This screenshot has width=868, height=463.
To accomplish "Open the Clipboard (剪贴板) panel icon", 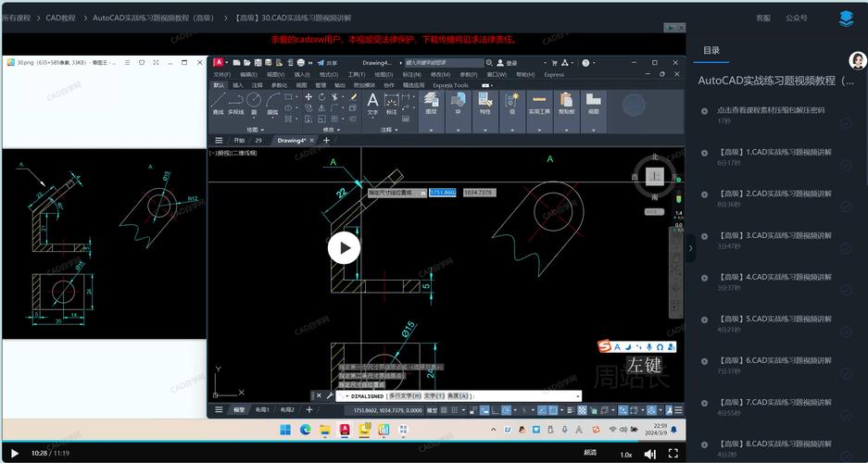I will [566, 100].
